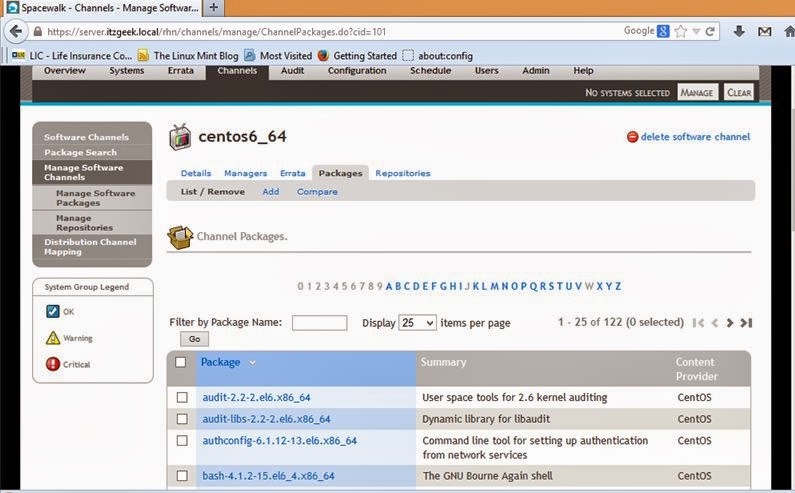The width and height of the screenshot is (795, 493).
Task: Open the downloads arrow icon
Action: pos(739,31)
